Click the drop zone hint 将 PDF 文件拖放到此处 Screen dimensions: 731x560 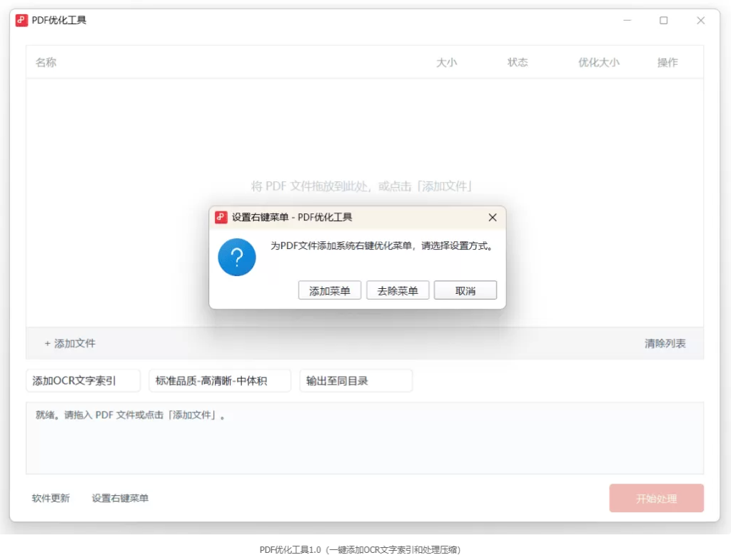click(x=310, y=186)
